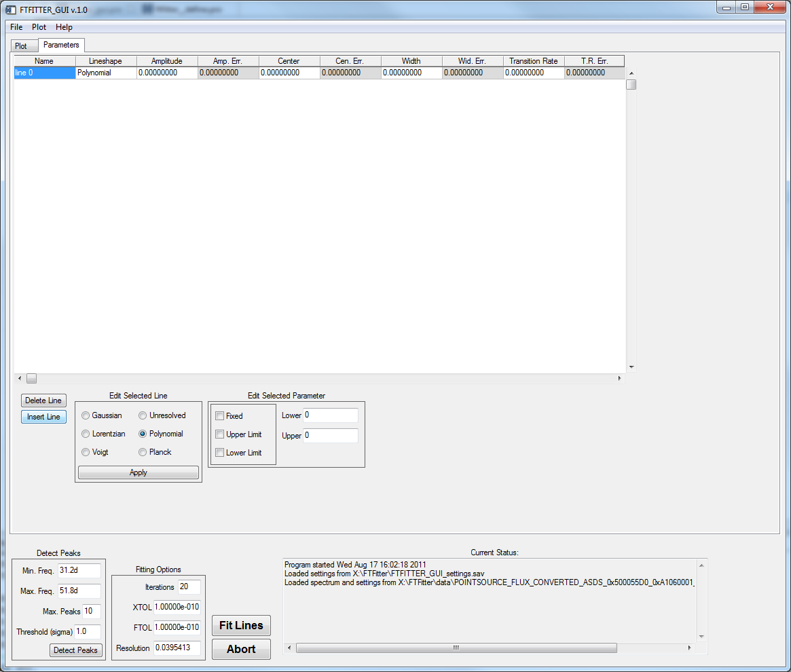Open the Help menu

64,27
